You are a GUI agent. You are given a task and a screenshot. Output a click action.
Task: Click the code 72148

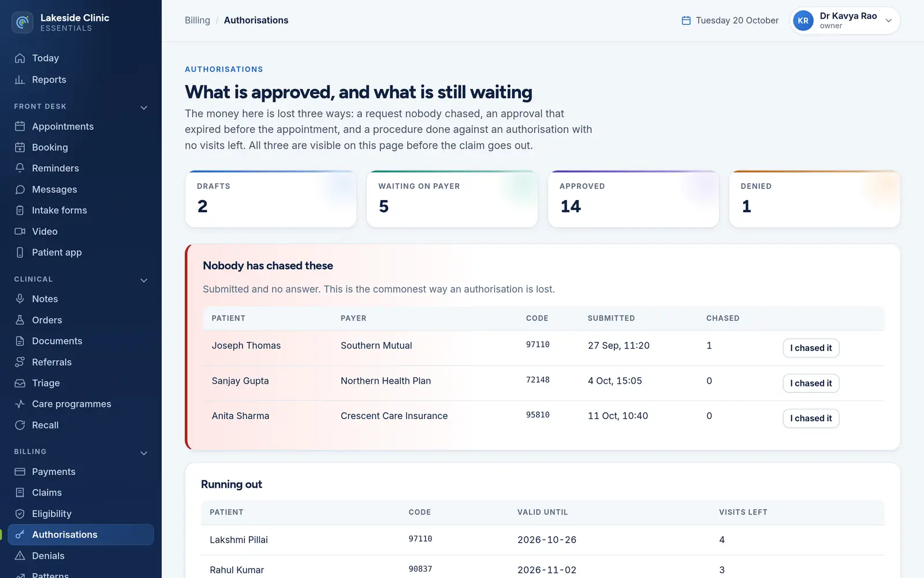(x=538, y=380)
